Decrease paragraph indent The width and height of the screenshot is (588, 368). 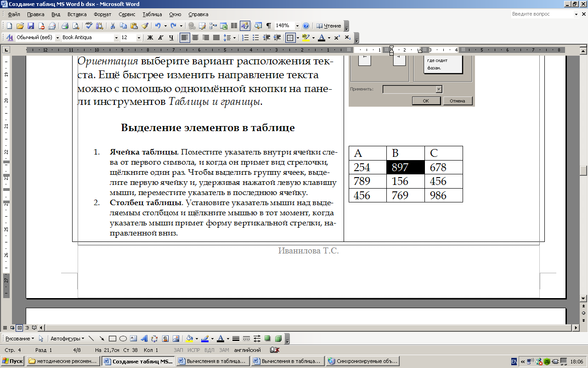click(x=266, y=38)
